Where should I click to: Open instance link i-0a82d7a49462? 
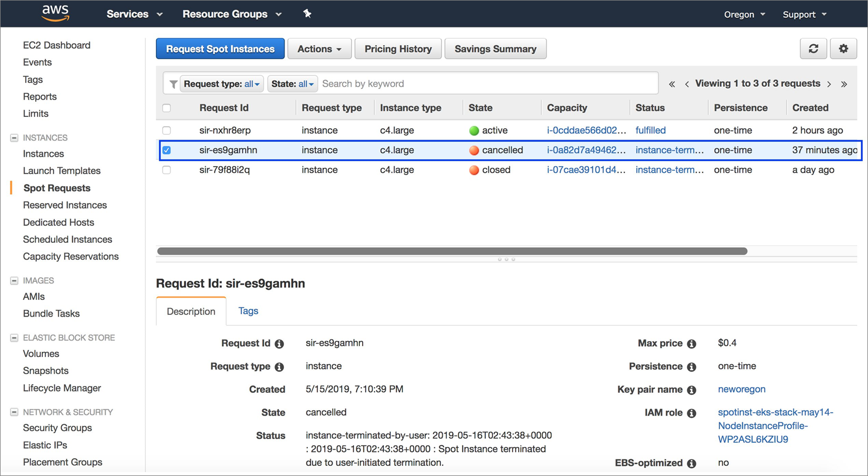point(586,150)
